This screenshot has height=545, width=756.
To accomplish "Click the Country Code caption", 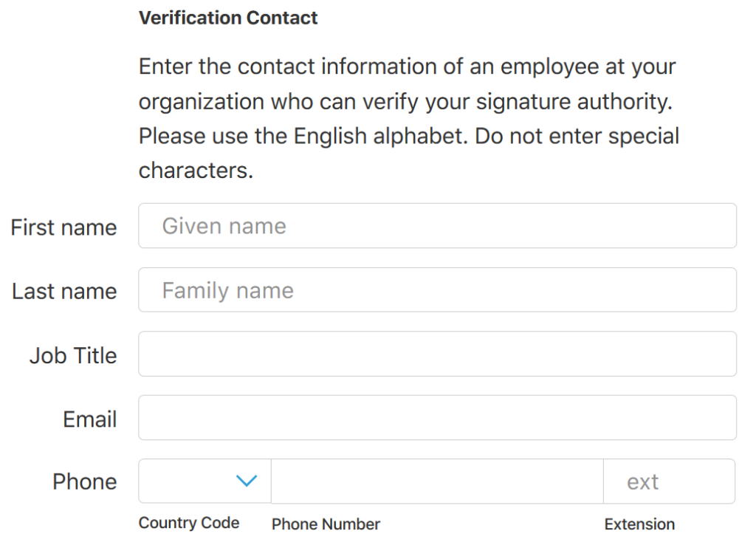I will click(x=188, y=522).
